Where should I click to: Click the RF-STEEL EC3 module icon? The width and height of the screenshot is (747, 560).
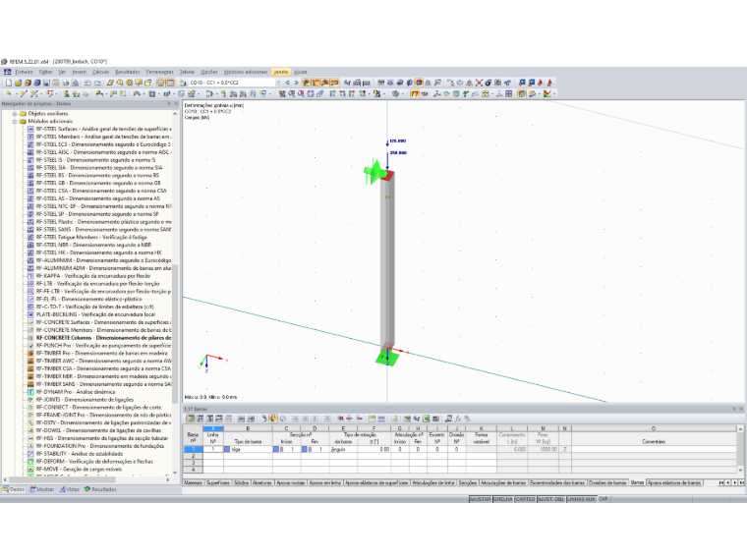coord(31,144)
